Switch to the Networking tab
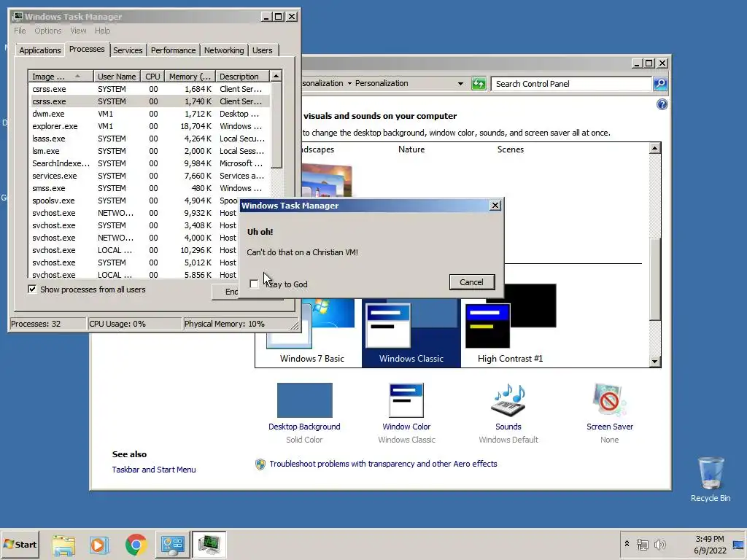This screenshot has width=747, height=560. coord(224,50)
